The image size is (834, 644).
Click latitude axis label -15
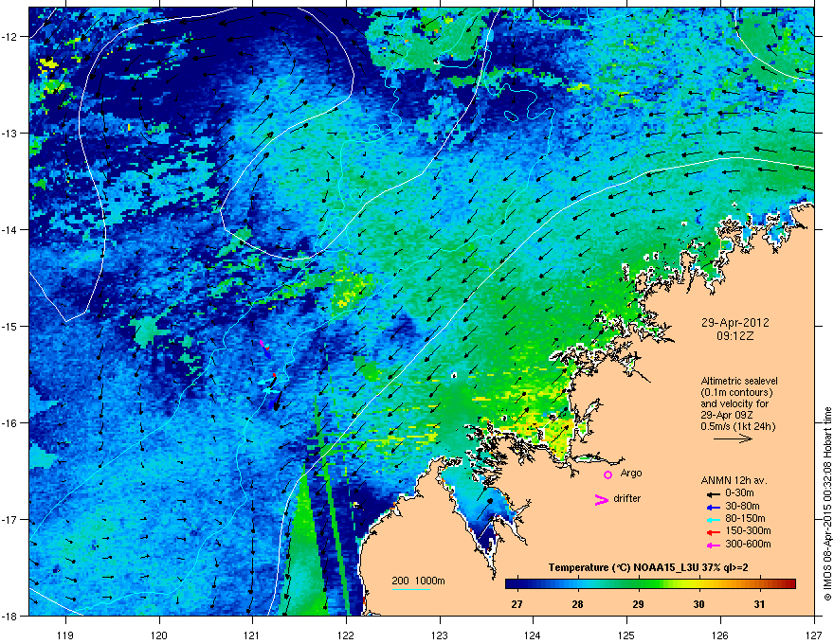coord(9,326)
